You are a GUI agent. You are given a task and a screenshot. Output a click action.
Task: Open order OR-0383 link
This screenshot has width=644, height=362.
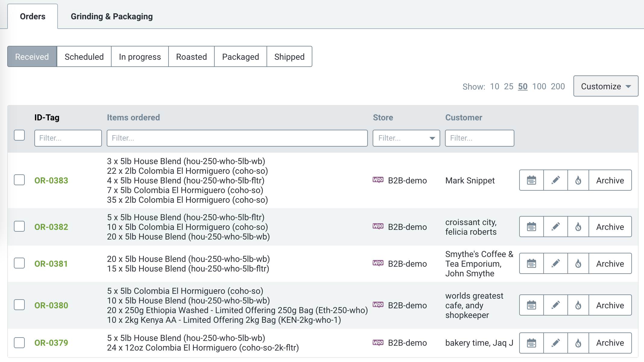[x=51, y=180]
